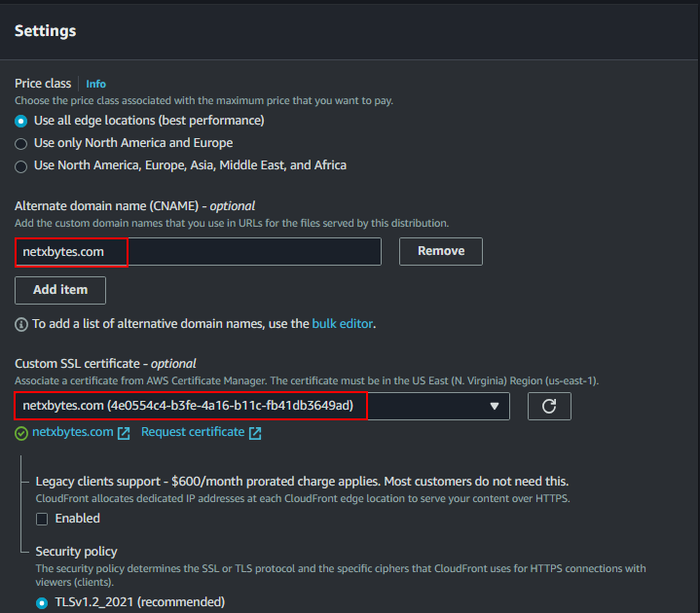Click the Request certificate link

pyautogui.click(x=193, y=432)
